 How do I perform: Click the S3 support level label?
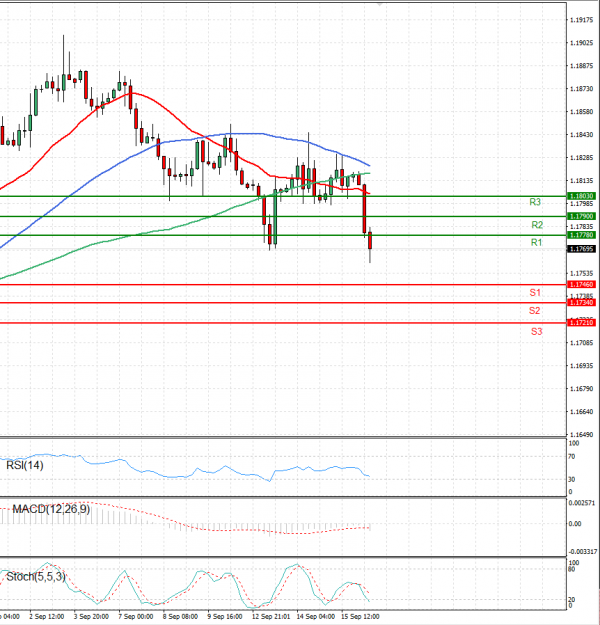536,331
